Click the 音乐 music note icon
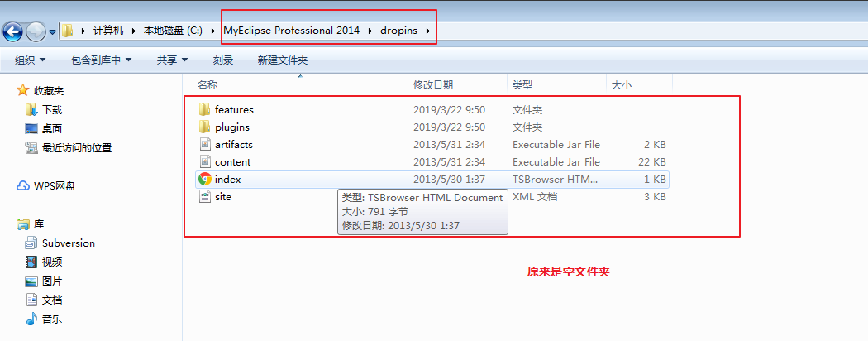868x341 pixels. [31, 319]
